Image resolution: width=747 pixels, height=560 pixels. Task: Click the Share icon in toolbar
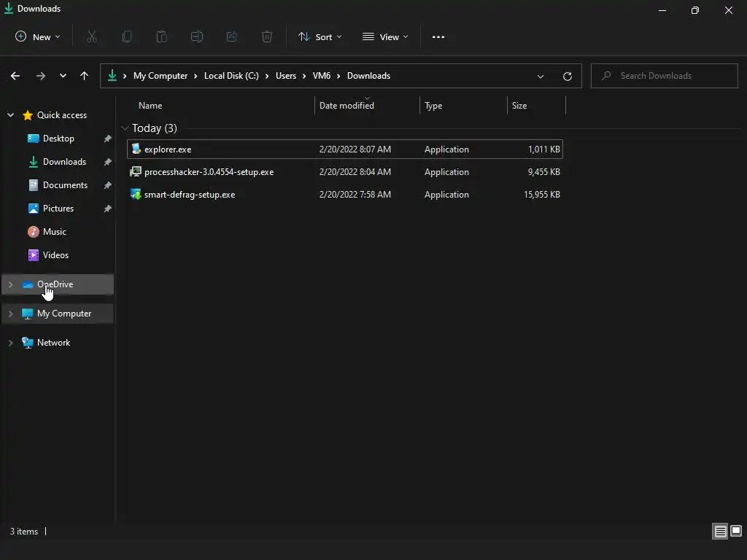pos(232,36)
